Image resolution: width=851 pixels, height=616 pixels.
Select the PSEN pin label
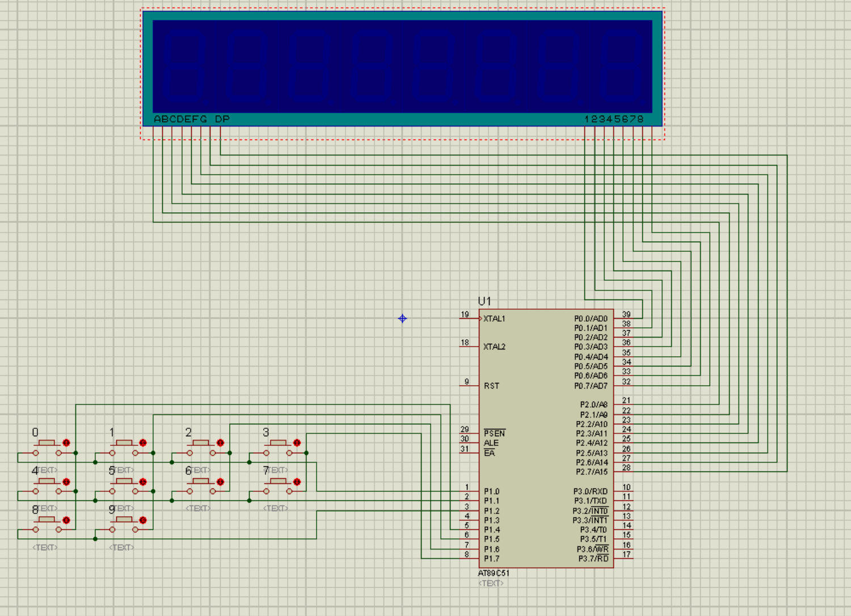(x=494, y=433)
